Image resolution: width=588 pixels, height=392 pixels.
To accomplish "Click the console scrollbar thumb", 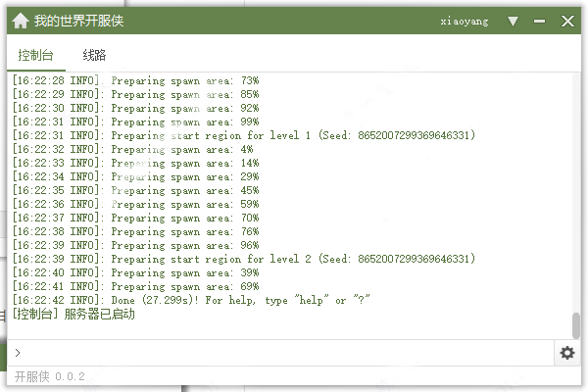I will (576, 324).
